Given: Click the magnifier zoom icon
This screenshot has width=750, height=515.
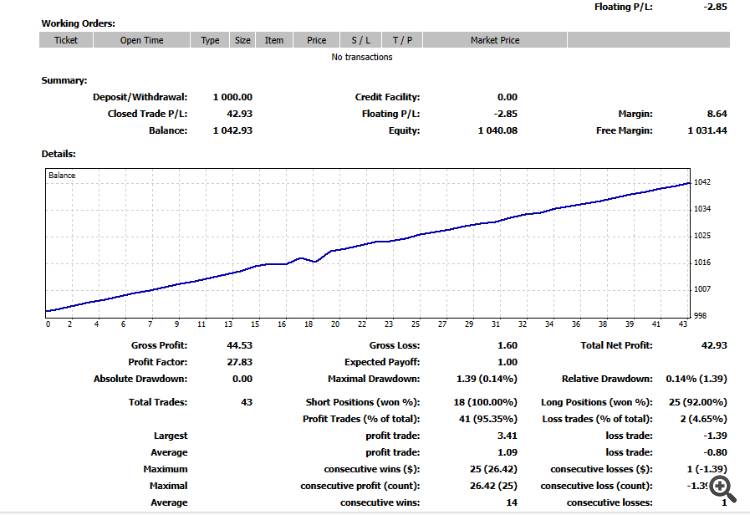Looking at the screenshot, I should (x=722, y=488).
